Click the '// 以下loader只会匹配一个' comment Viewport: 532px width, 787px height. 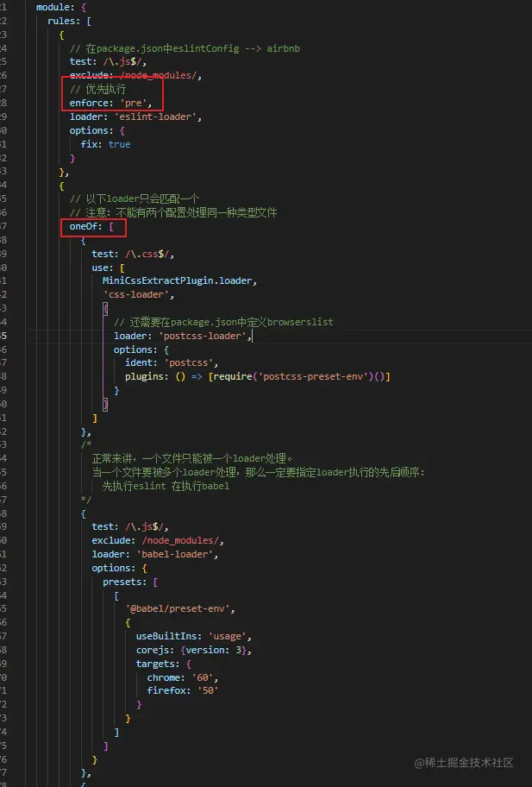135,198
